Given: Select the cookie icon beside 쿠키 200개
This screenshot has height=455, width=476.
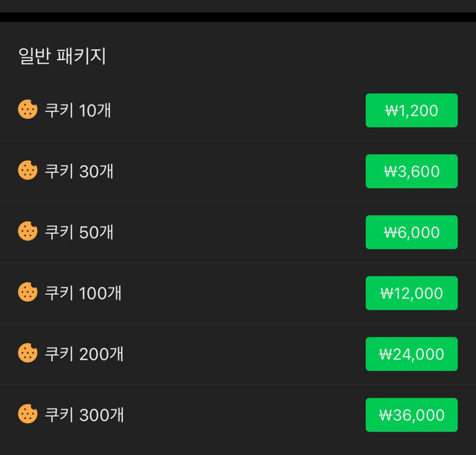Looking at the screenshot, I should click(27, 353).
